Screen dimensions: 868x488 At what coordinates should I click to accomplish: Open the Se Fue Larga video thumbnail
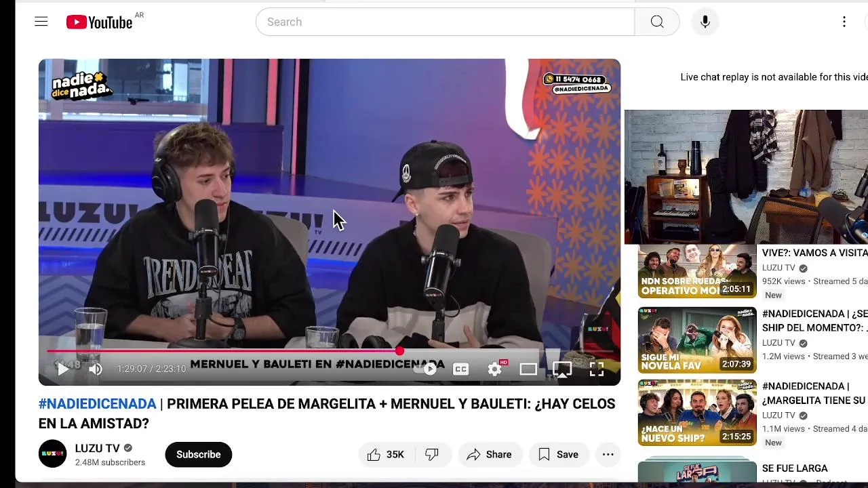coord(697,471)
